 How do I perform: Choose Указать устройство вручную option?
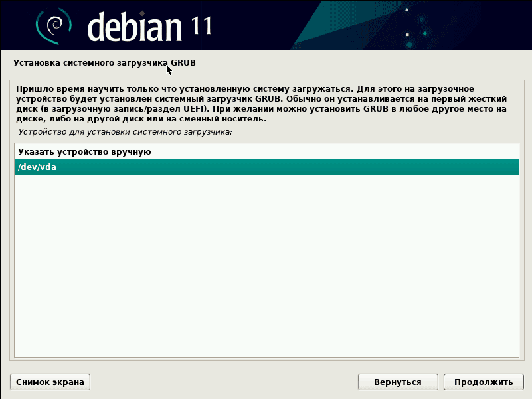tap(267, 151)
